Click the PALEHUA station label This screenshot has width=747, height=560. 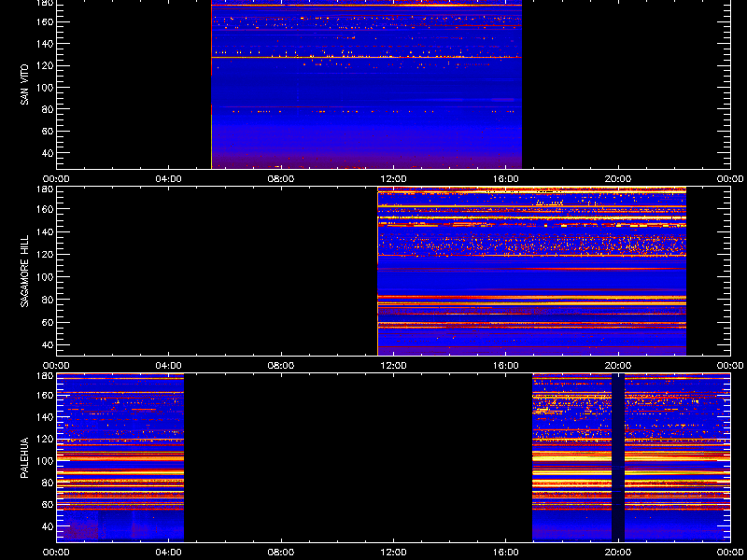(x=25, y=457)
